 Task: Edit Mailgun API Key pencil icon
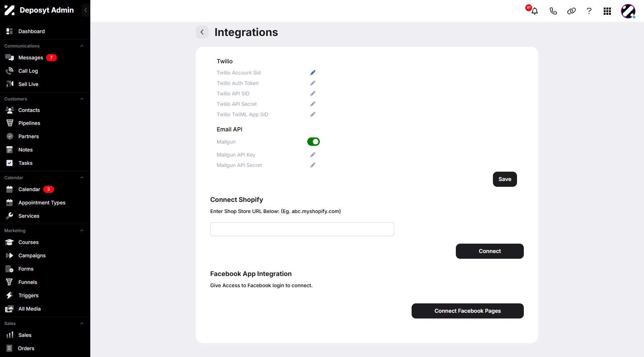313,155
